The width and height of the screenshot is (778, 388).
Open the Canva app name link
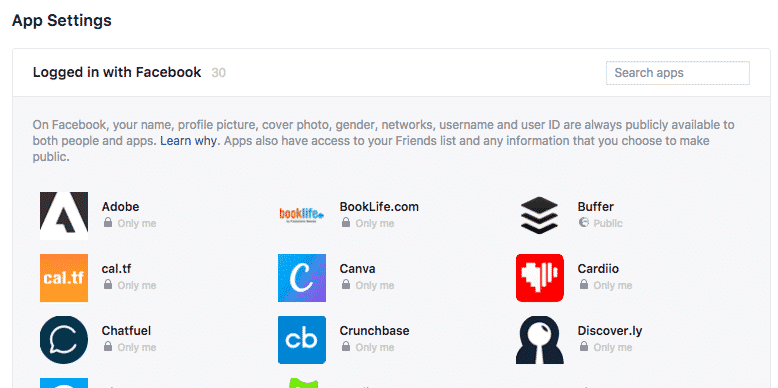click(x=357, y=268)
